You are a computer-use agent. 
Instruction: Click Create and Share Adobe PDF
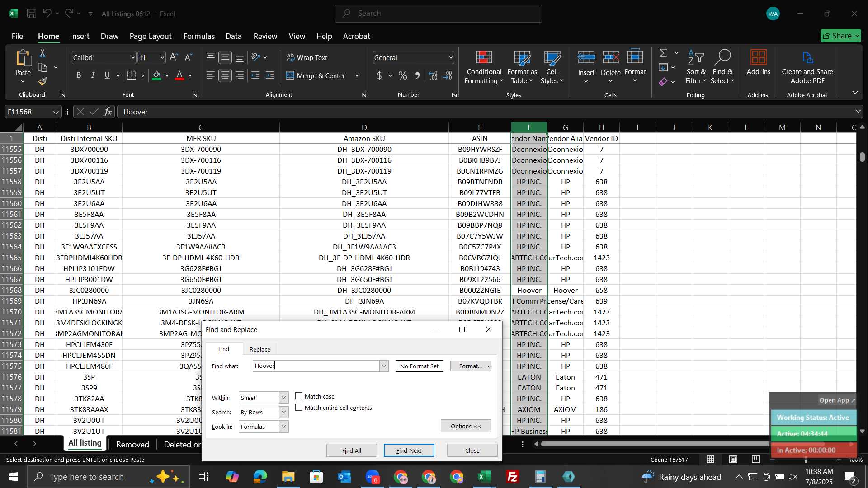[x=807, y=67]
